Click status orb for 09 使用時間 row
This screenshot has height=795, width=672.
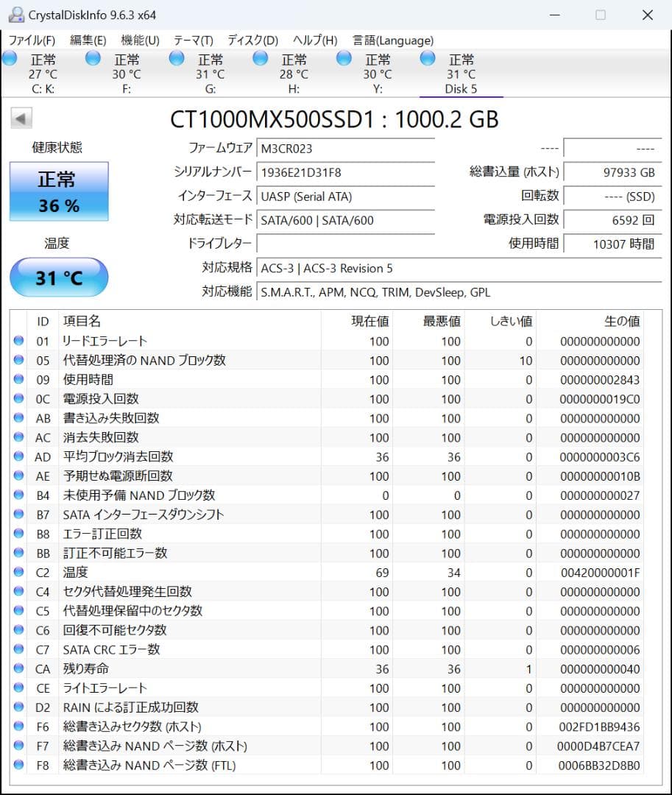click(x=18, y=379)
